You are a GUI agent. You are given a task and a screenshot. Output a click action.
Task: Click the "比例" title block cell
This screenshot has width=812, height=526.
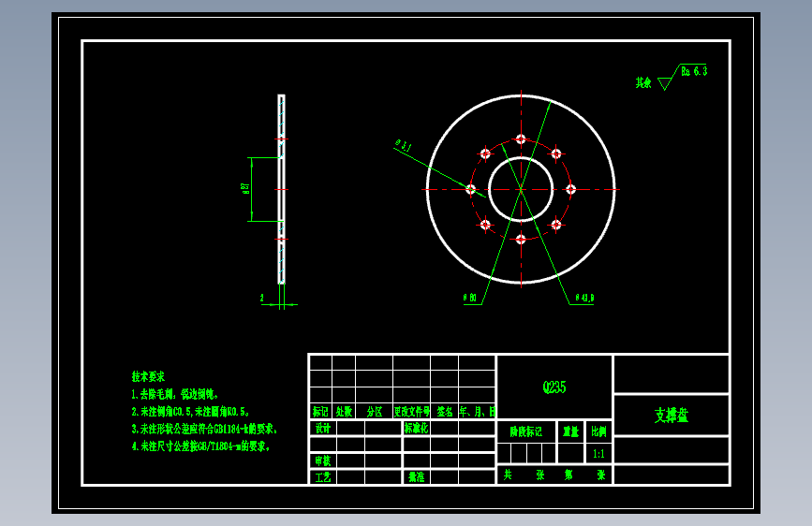tap(598, 431)
